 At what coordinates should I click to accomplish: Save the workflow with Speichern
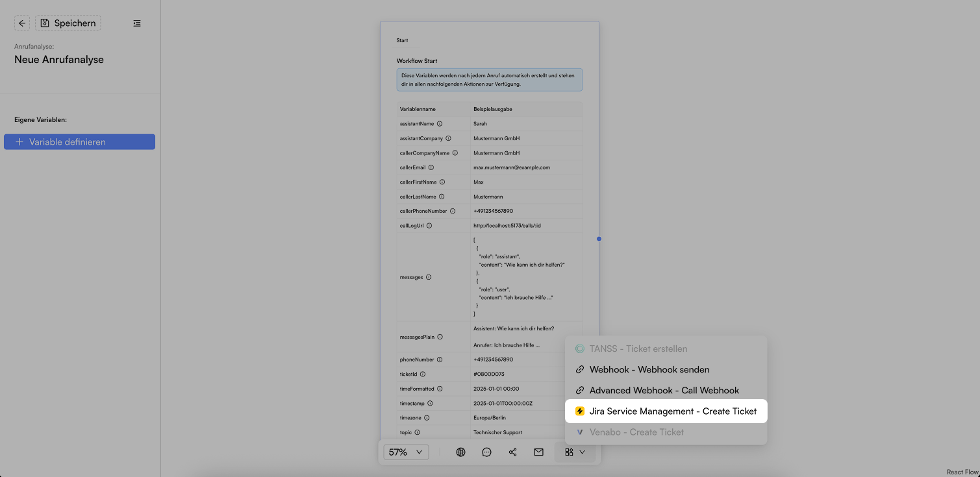[68, 23]
